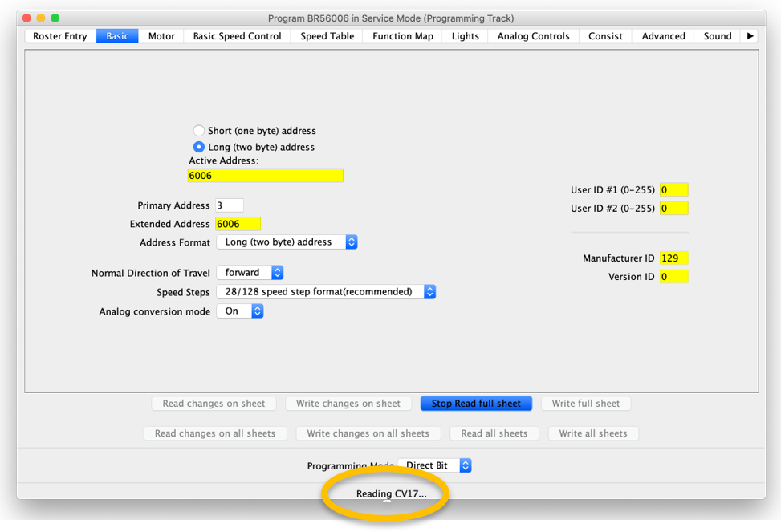Open the Address Format dropdown
The height and width of the screenshot is (532, 781).
click(x=287, y=242)
